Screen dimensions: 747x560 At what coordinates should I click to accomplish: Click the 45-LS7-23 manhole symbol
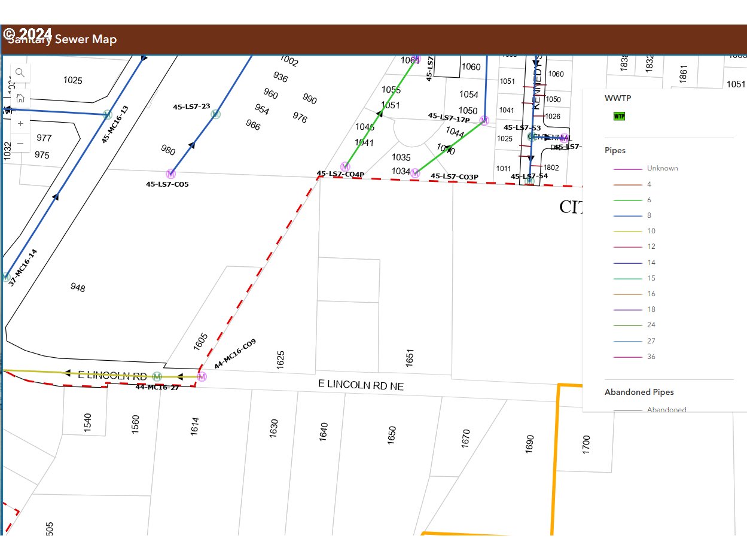click(x=216, y=114)
